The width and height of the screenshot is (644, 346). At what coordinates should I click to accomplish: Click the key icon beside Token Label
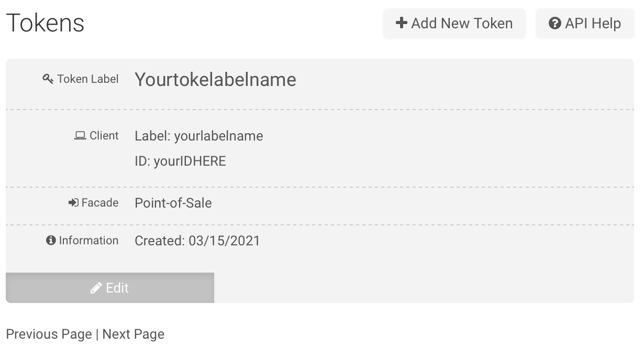coord(48,79)
